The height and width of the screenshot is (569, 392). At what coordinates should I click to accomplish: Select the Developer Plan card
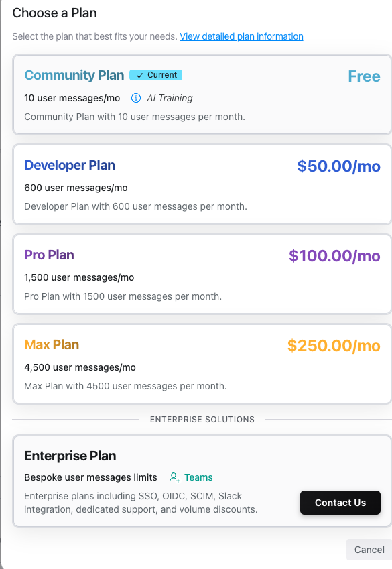(202, 184)
